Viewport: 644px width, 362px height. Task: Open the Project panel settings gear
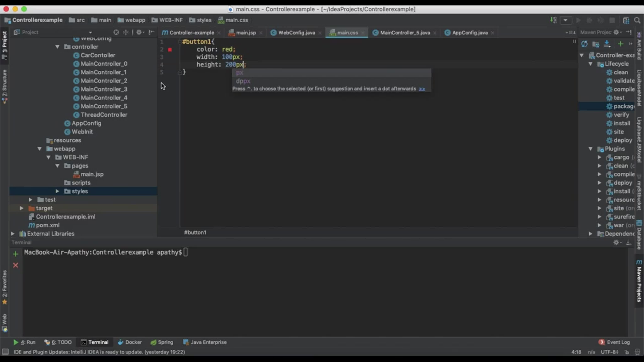point(139,32)
